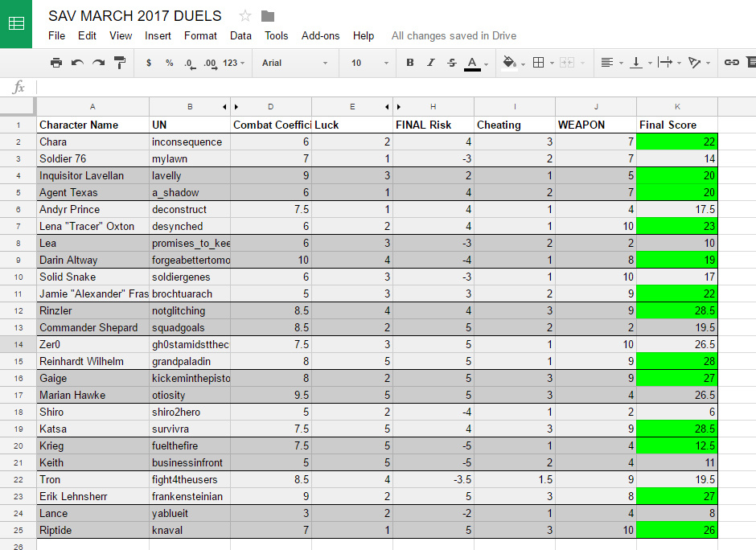Open the Tools menu
This screenshot has width=756, height=550.
(x=277, y=35)
